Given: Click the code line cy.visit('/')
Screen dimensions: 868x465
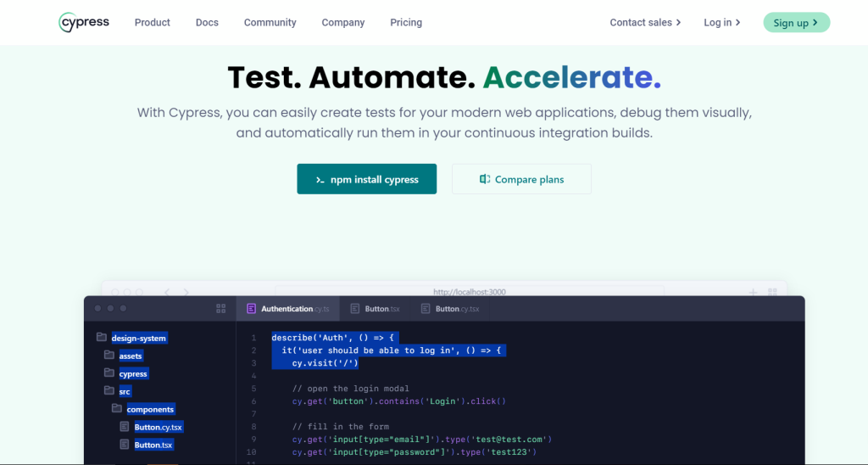Looking at the screenshot, I should point(325,363).
